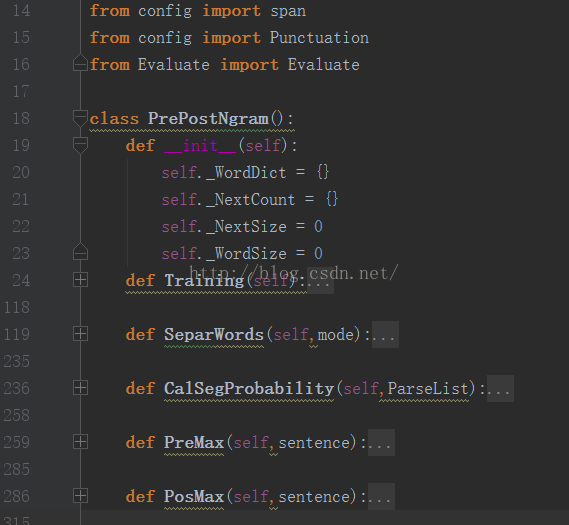Click line number 21 in the gutter

coord(21,200)
